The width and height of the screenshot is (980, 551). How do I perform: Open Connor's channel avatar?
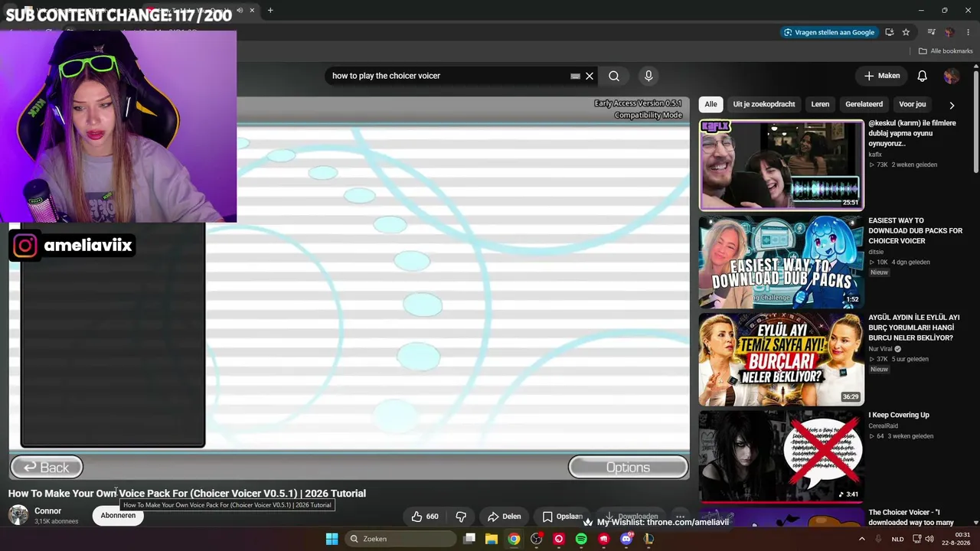pyautogui.click(x=18, y=515)
